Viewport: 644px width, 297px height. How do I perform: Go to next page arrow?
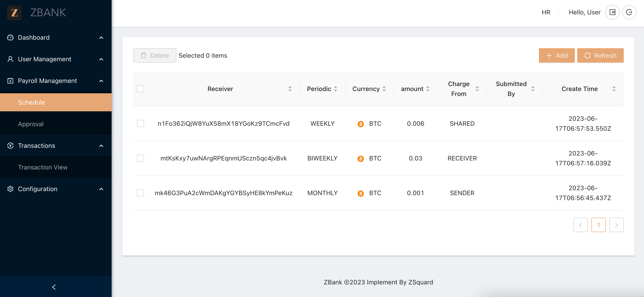(x=616, y=225)
